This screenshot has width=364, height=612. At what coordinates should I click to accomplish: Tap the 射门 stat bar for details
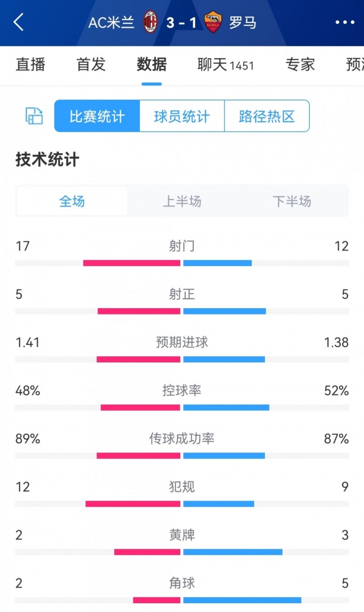(x=182, y=254)
